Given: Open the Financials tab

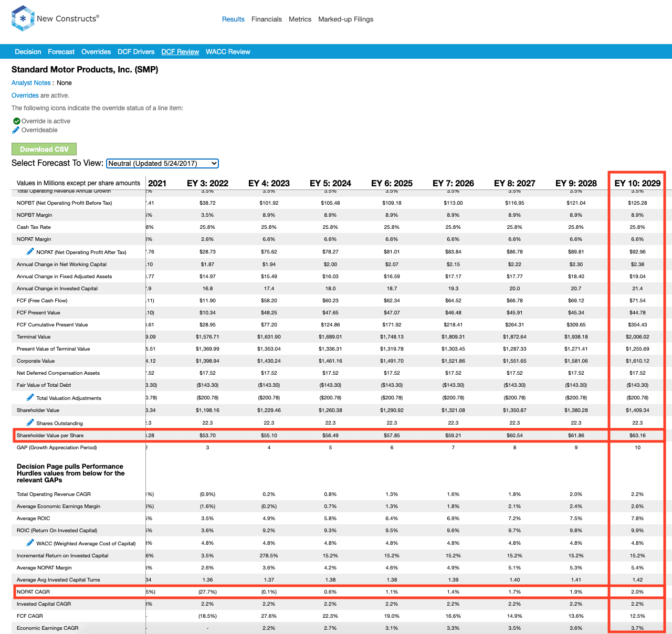Looking at the screenshot, I should 267,19.
